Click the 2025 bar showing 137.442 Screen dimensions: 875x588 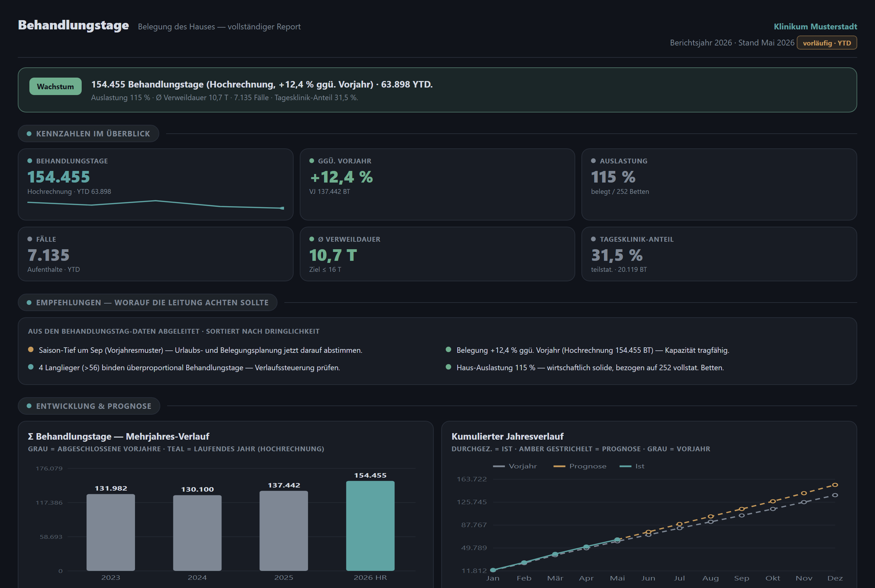[283, 531]
